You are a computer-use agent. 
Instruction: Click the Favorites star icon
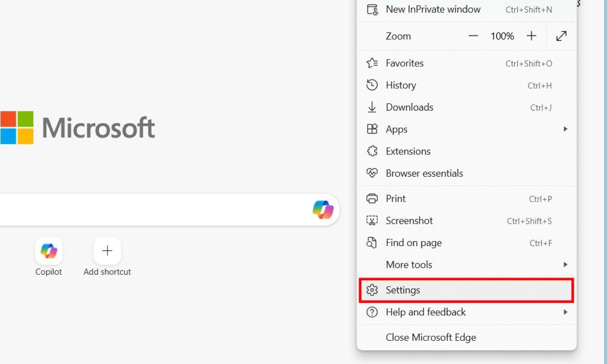(372, 63)
